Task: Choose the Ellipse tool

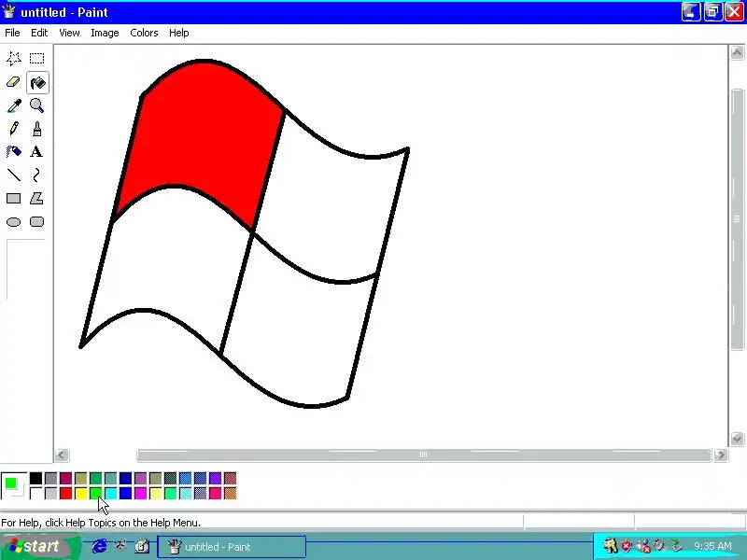Action: click(13, 222)
